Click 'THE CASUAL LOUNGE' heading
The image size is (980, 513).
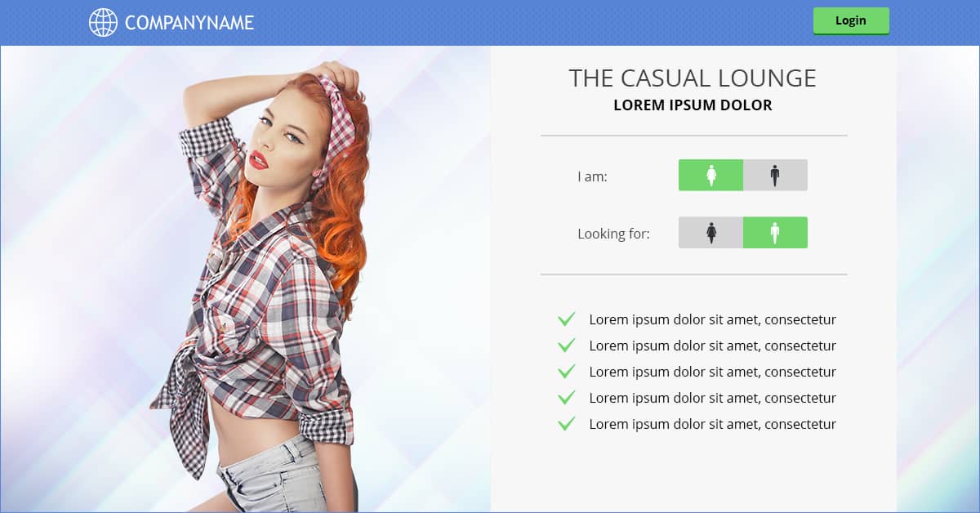693,78
